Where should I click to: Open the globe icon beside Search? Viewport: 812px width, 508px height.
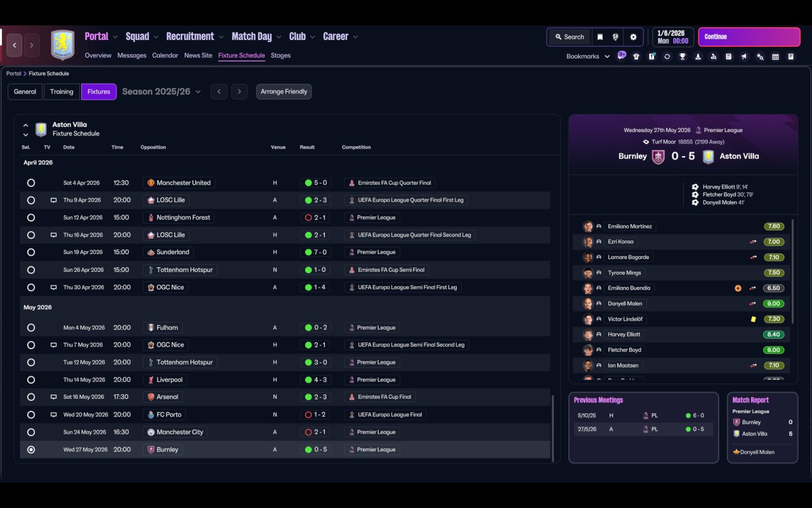pos(615,37)
